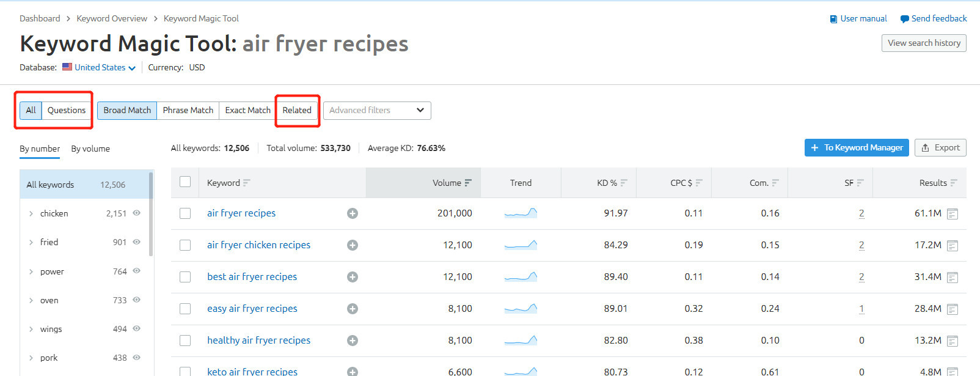The image size is (980, 376).
Task: Click the To Keyword Manager button
Action: tap(856, 148)
